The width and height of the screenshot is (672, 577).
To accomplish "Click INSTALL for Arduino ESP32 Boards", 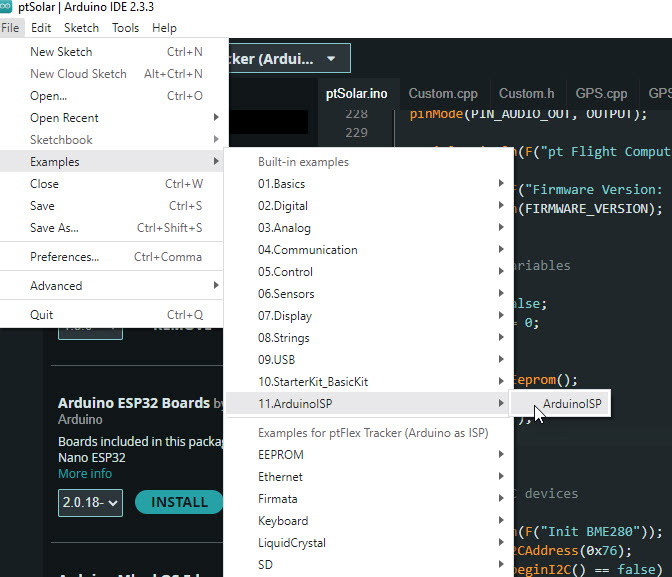I will click(x=179, y=502).
